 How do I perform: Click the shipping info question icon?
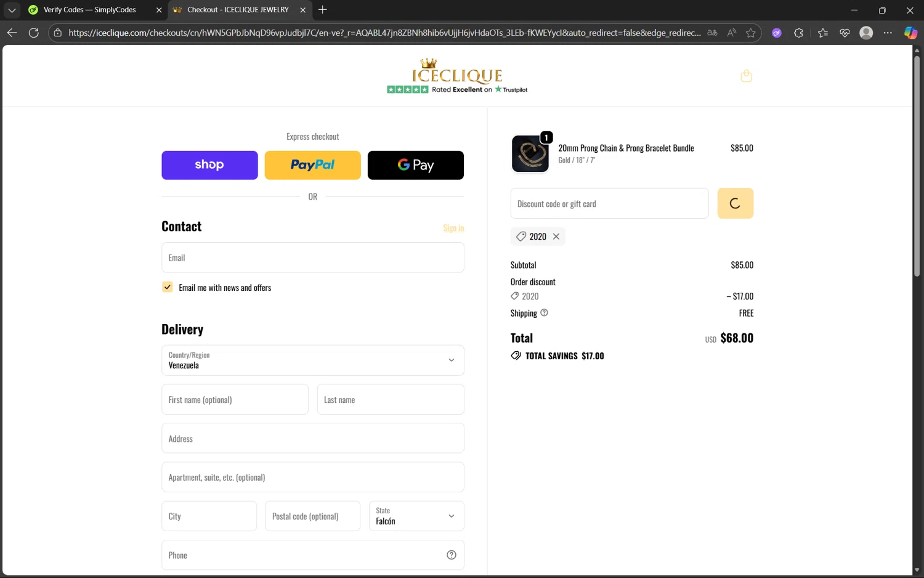tap(544, 313)
